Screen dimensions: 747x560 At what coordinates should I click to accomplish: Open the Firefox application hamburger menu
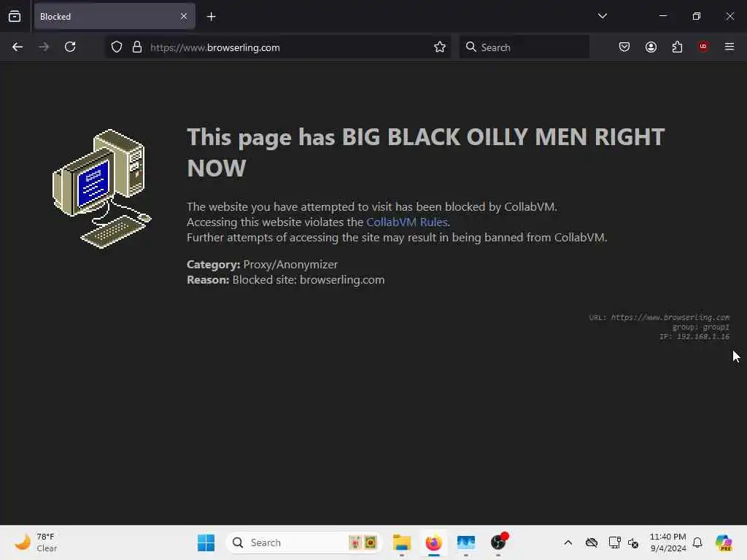coord(729,47)
